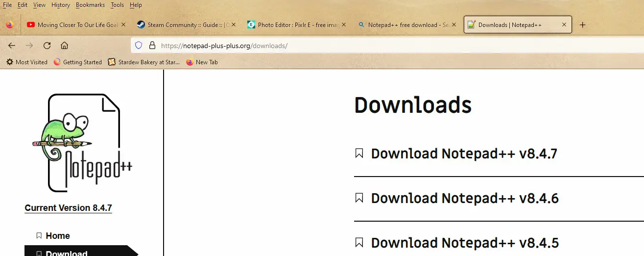Open the Home sidebar link
644x256 pixels.
click(x=58, y=236)
